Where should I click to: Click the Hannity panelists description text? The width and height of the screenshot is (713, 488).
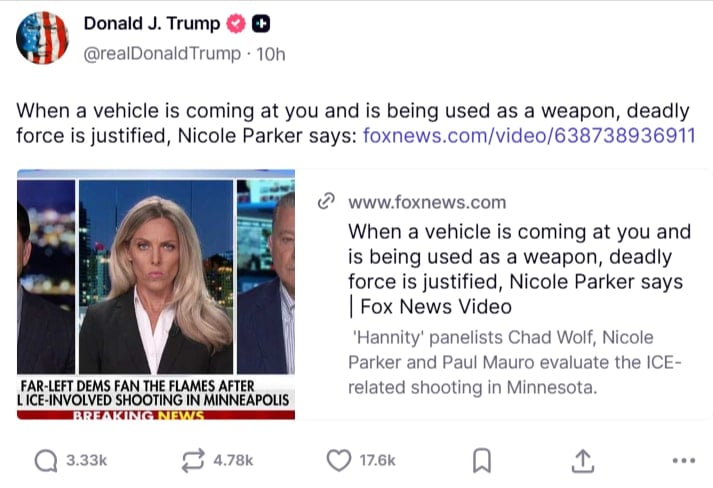(x=515, y=362)
